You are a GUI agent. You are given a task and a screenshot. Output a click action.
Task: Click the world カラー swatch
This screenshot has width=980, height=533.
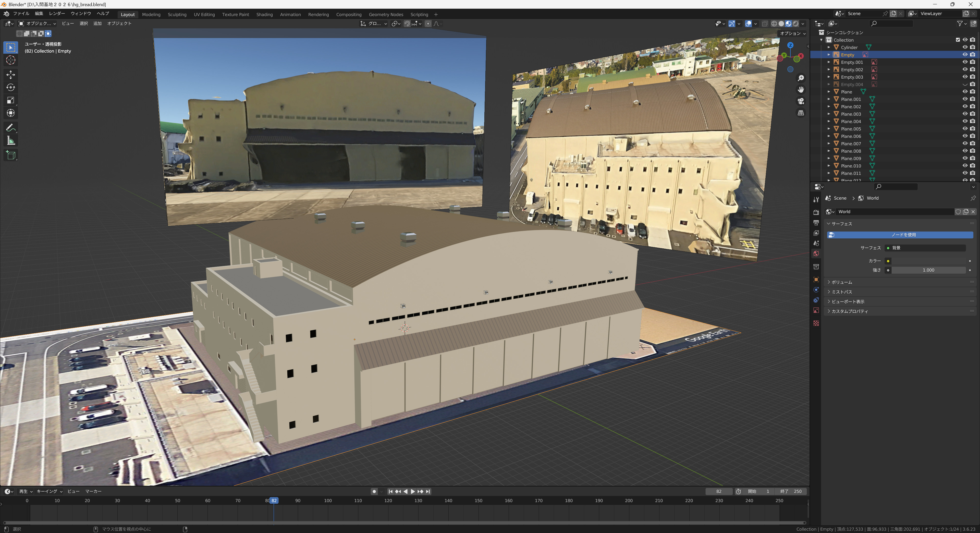click(928, 261)
